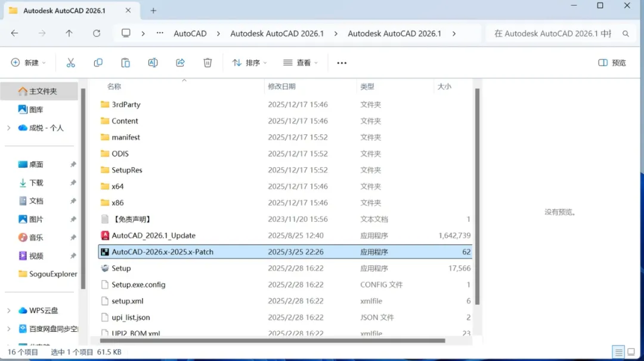
Task: Select upi_list.json file
Action: pyautogui.click(x=285, y=317)
